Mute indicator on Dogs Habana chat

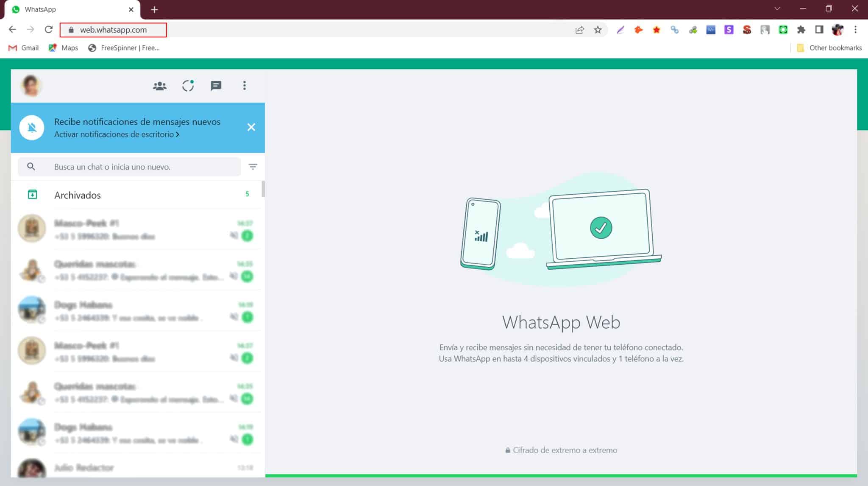[x=233, y=316]
